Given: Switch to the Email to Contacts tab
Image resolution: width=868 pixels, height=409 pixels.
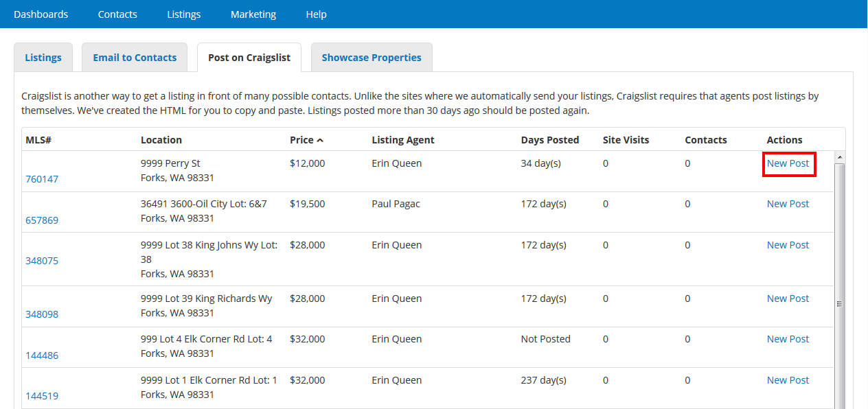Looking at the screenshot, I should pyautogui.click(x=135, y=58).
